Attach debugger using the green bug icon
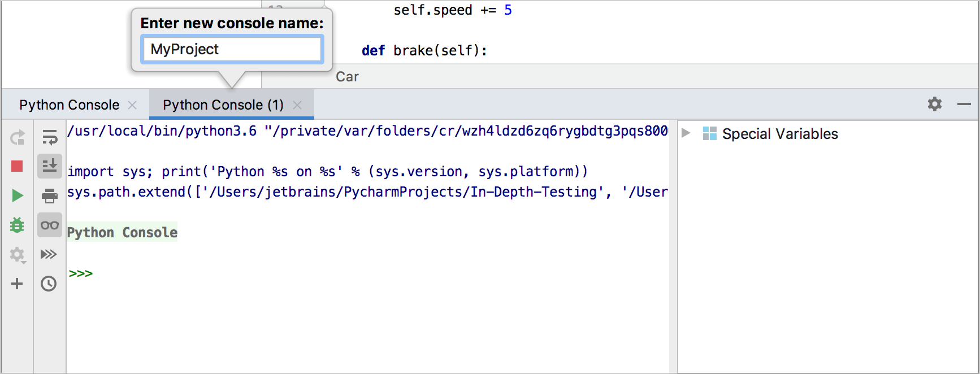Viewport: 980px width, 374px height. pos(17,225)
